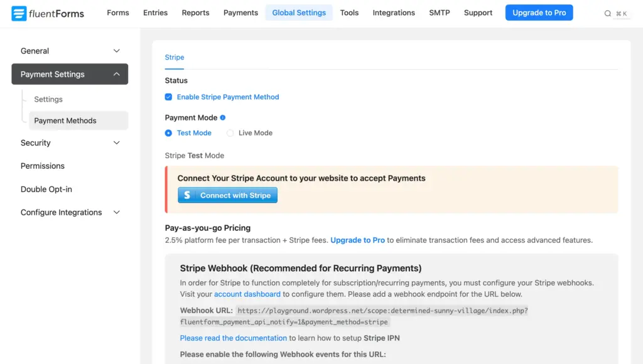Open the Integrations section
The width and height of the screenshot is (643, 364).
(394, 13)
